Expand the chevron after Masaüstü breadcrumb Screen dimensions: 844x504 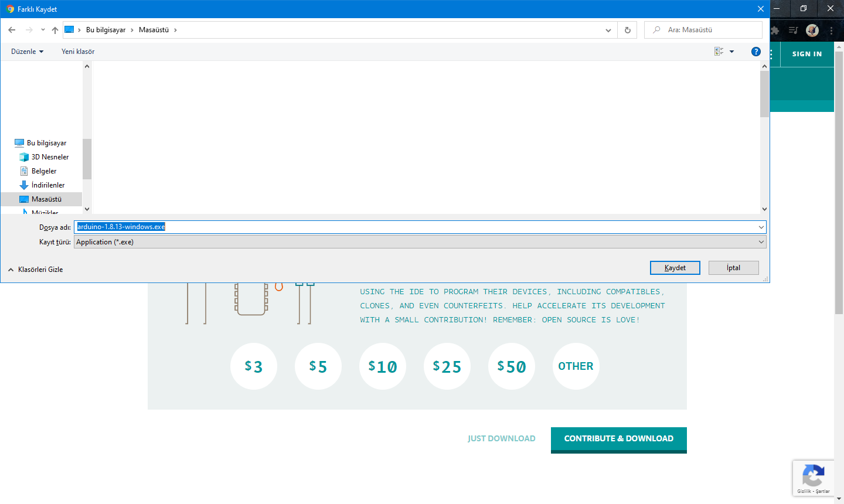(x=175, y=30)
